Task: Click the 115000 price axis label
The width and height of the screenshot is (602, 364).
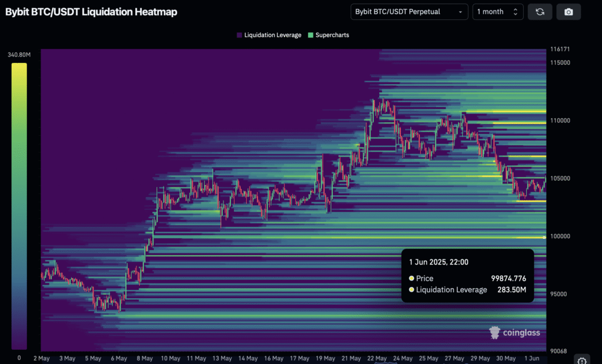Action: coord(560,62)
